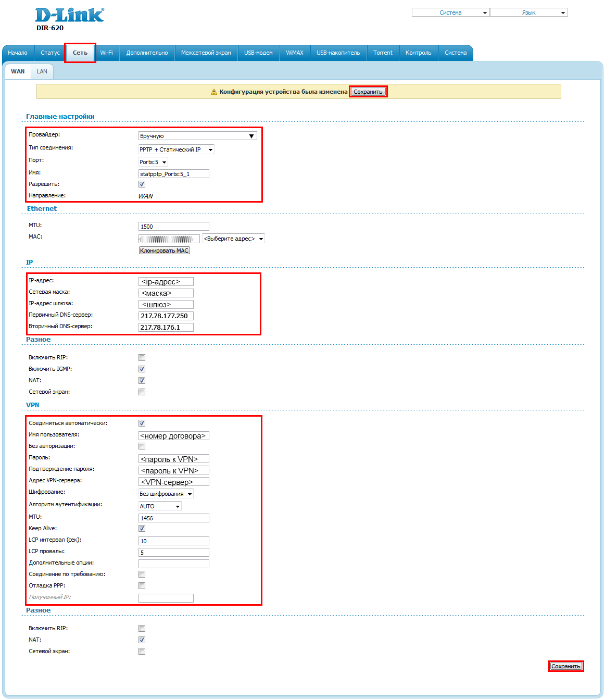
Task: Click the D-Link logo
Action: point(69,15)
